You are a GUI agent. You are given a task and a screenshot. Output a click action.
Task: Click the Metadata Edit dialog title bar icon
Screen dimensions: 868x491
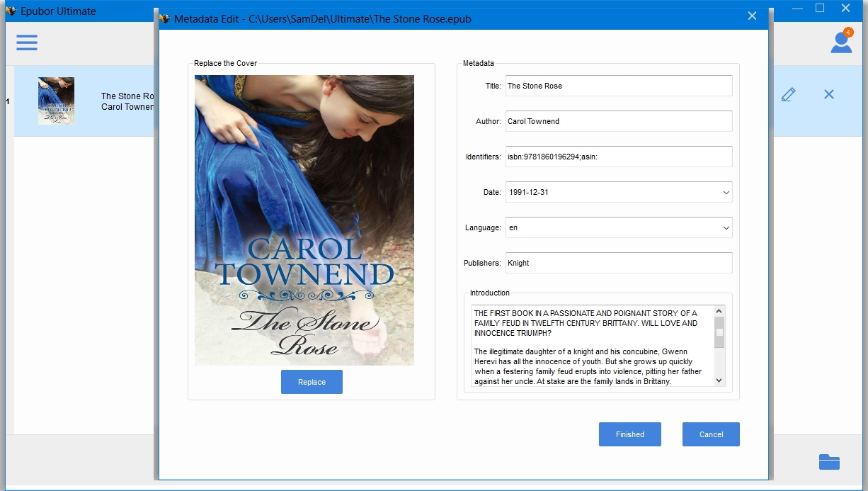point(164,18)
